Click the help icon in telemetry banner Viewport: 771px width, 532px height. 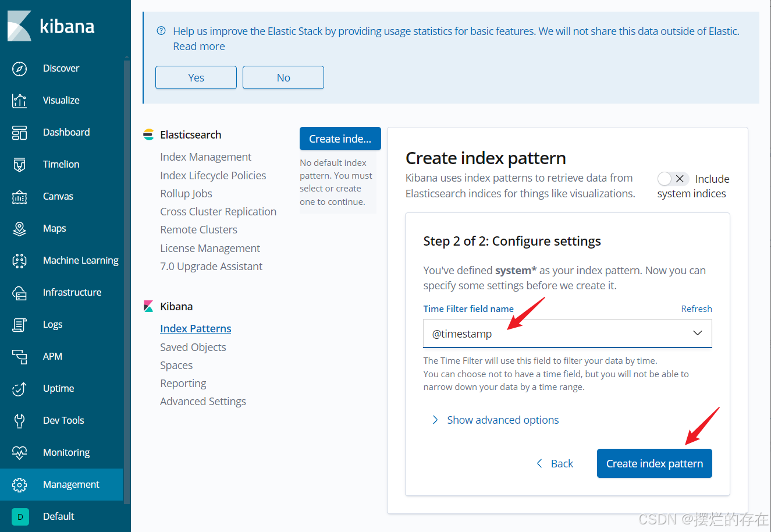point(161,31)
